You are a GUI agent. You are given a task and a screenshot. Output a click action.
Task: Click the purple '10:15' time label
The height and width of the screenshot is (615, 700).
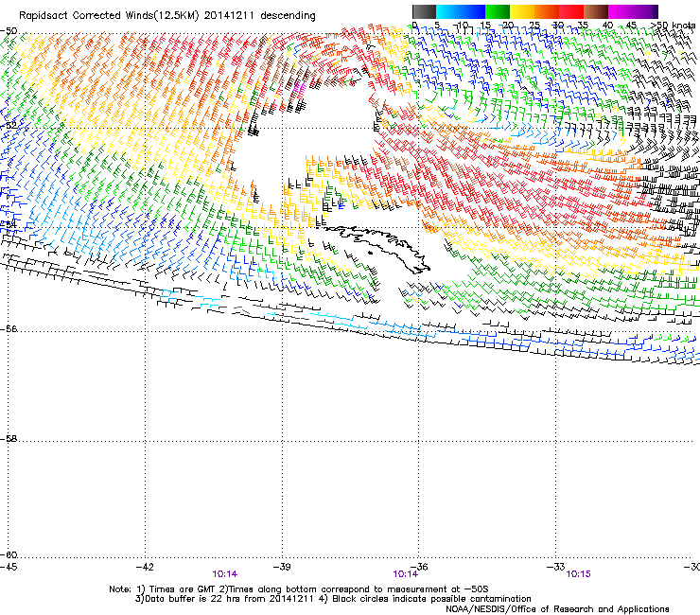(578, 574)
